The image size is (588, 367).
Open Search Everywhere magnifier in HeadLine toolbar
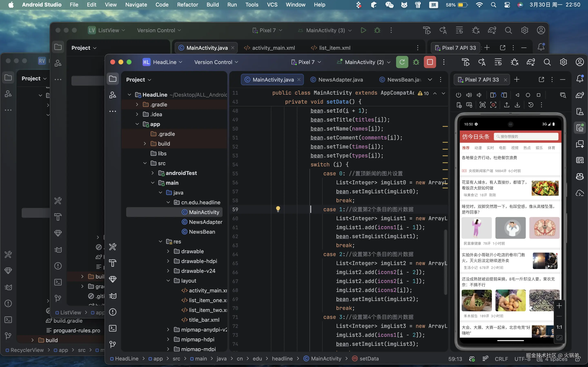pos(547,62)
